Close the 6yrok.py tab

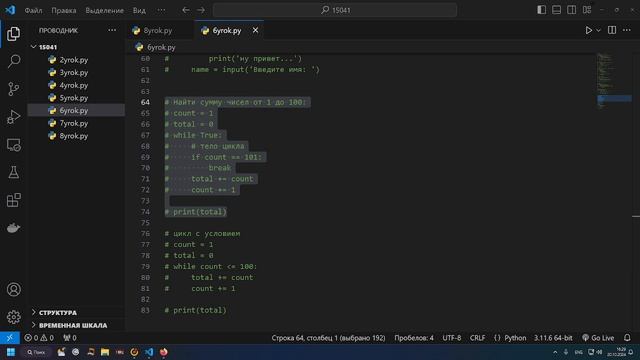coord(256,30)
